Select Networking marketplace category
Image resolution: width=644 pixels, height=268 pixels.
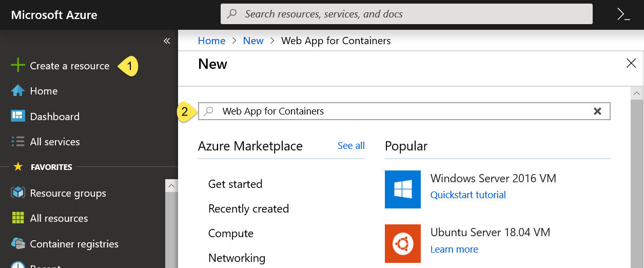(237, 258)
